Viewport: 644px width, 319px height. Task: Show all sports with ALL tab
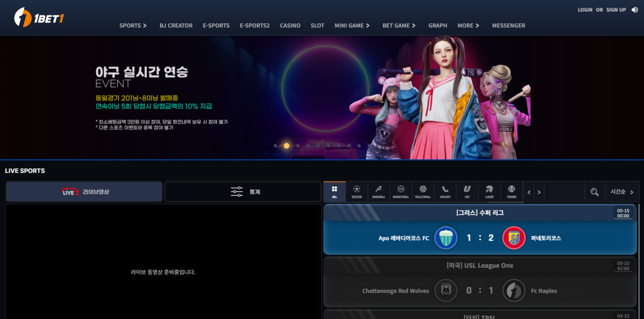point(335,191)
